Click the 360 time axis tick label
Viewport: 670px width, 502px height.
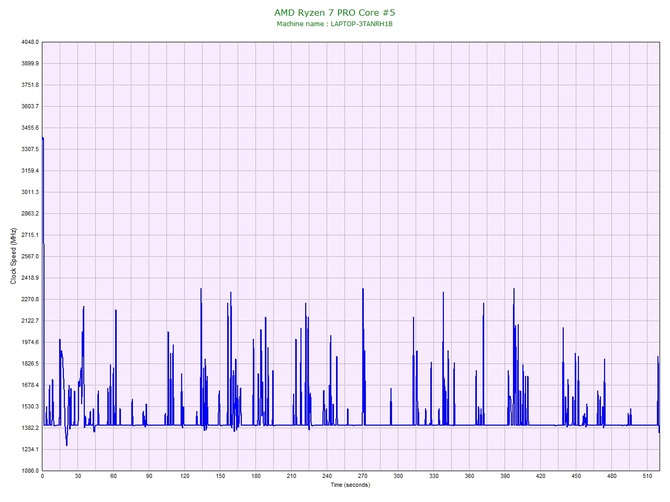click(469, 476)
